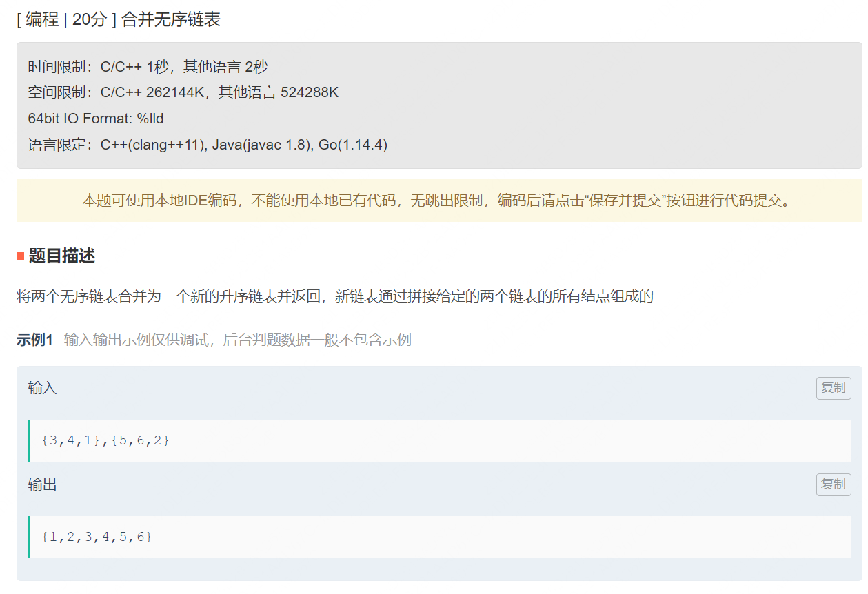
Task: Click the 语言限定 language restriction line
Action: point(207,144)
